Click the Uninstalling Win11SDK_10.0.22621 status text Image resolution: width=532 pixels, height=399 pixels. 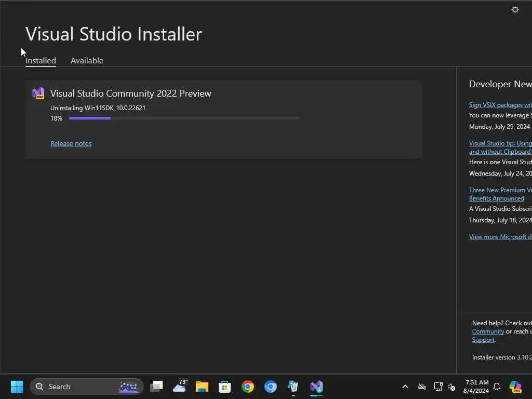click(x=98, y=108)
